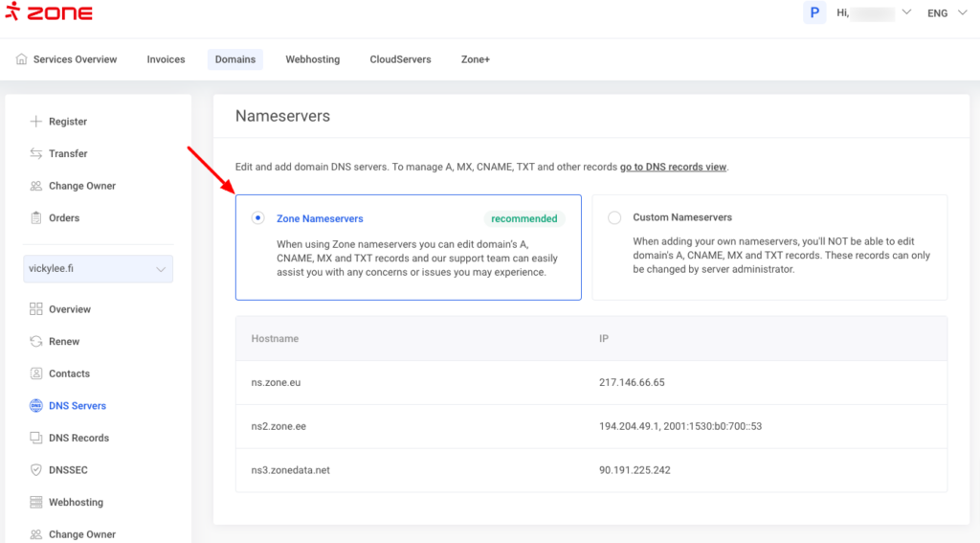Click the Orders clipboard icon
Viewport: 980px width, 543px height.
tap(36, 217)
